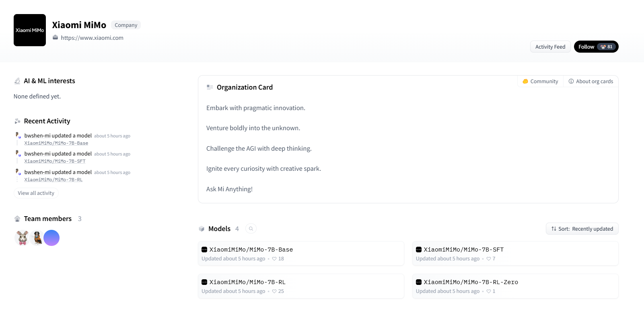Click the follower count 81
This screenshot has width=644, height=309.
coord(610,47)
